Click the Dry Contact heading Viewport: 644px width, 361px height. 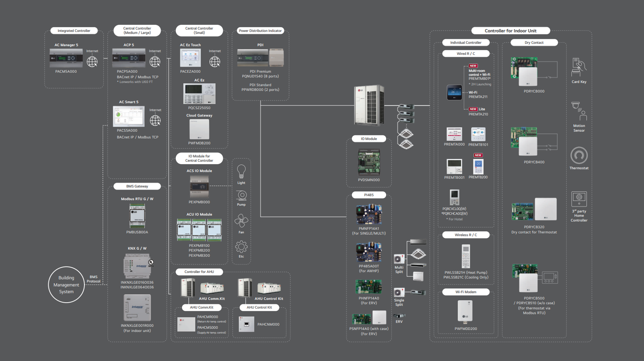(x=534, y=42)
